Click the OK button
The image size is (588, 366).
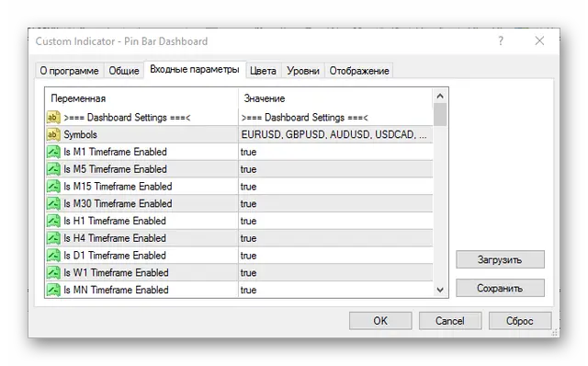click(x=380, y=321)
